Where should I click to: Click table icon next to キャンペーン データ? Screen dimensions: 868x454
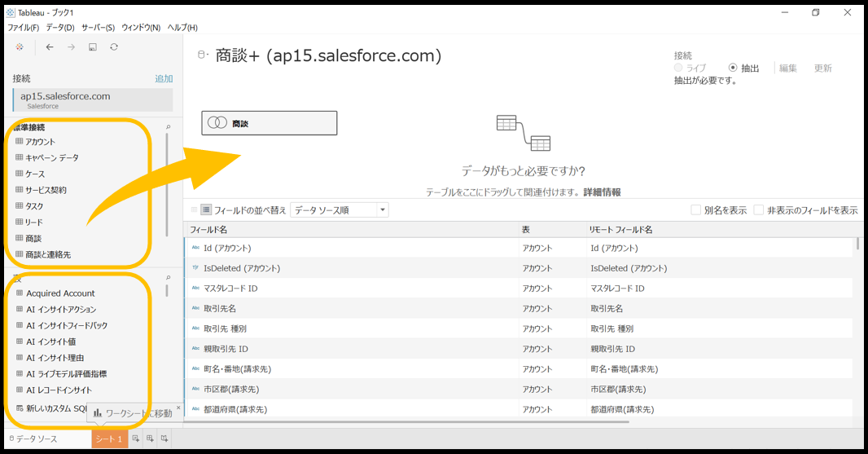pyautogui.click(x=20, y=157)
